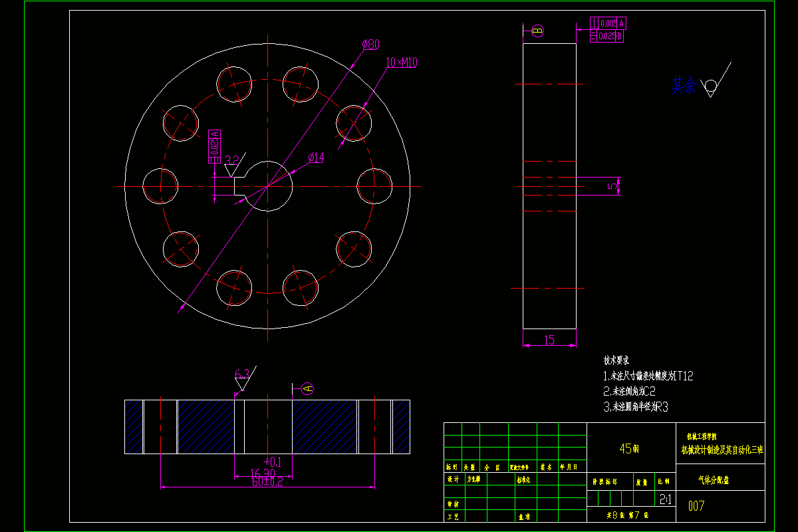Click datum A circle in section view
This screenshot has width=798, height=532.
tap(307, 388)
